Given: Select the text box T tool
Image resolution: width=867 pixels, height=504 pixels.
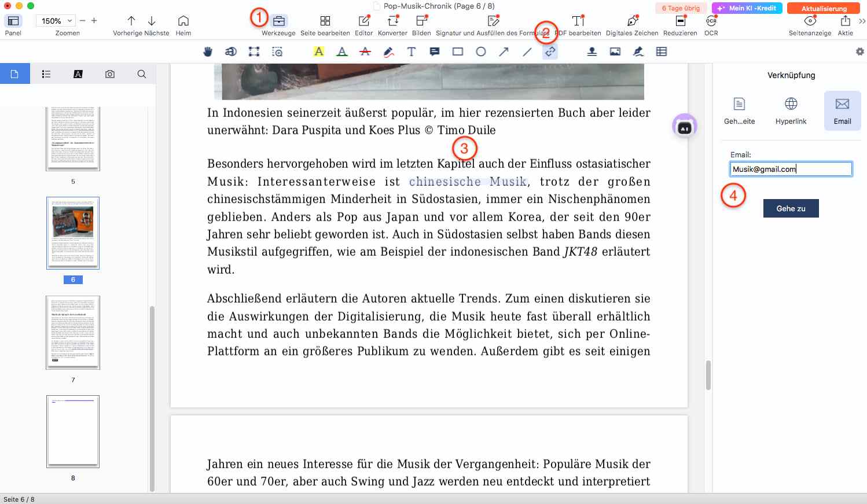Looking at the screenshot, I should [412, 51].
